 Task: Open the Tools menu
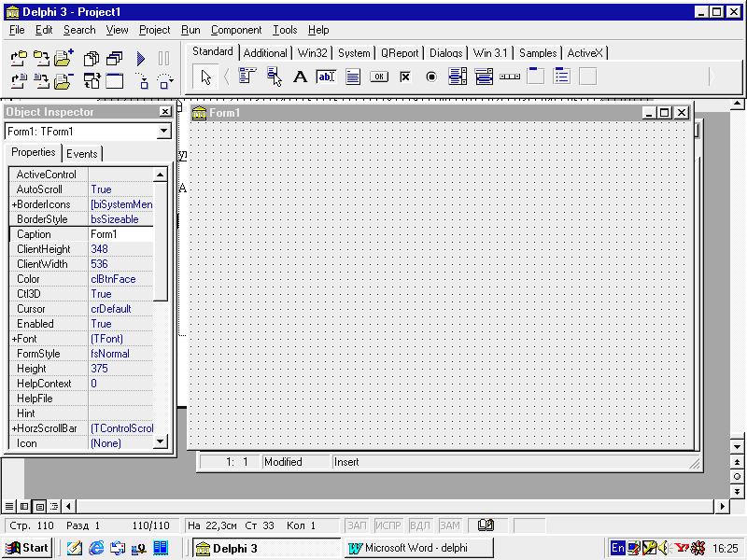pos(285,30)
